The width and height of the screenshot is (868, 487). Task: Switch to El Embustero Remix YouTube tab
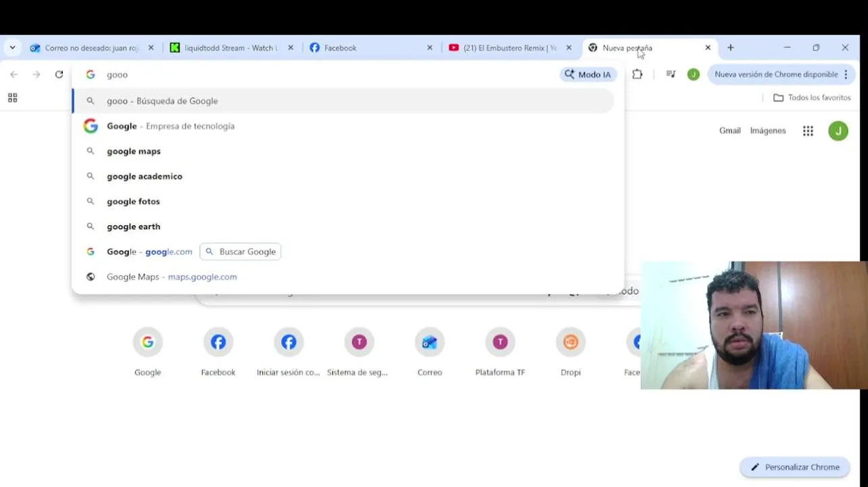click(x=510, y=48)
